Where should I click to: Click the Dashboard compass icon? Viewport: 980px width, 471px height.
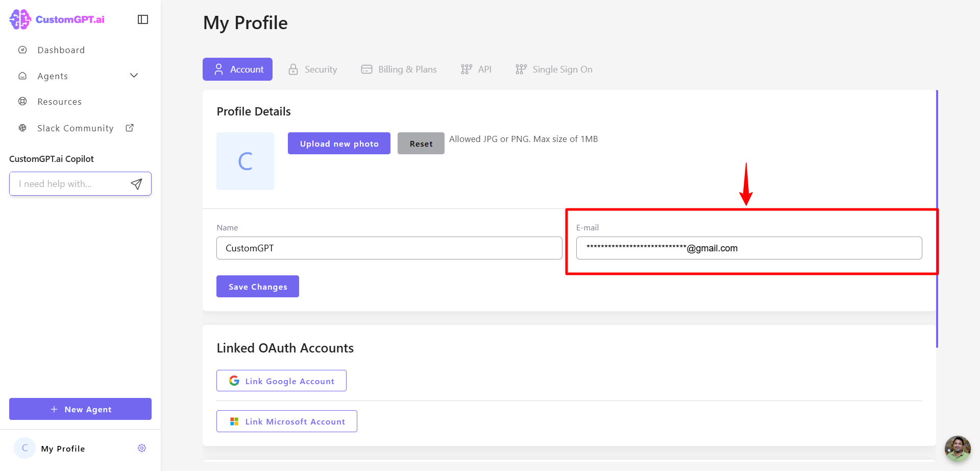[22, 50]
